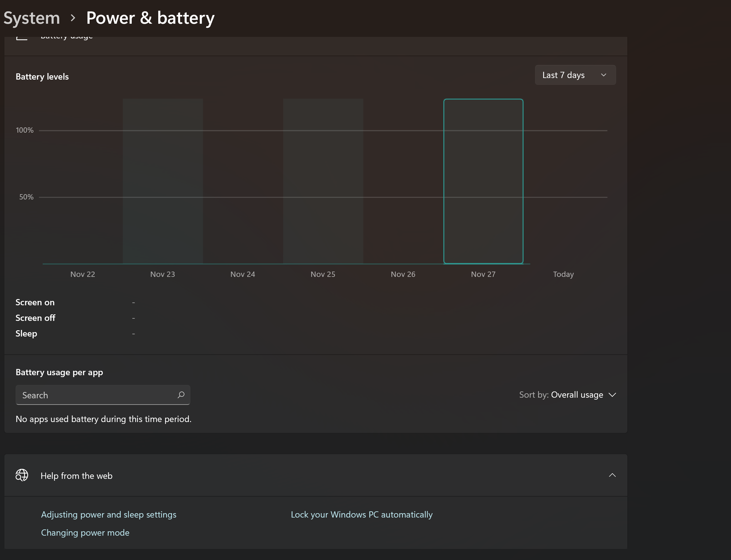Click the Nov 24 chart column
Image resolution: width=731 pixels, height=560 pixels.
(243, 181)
